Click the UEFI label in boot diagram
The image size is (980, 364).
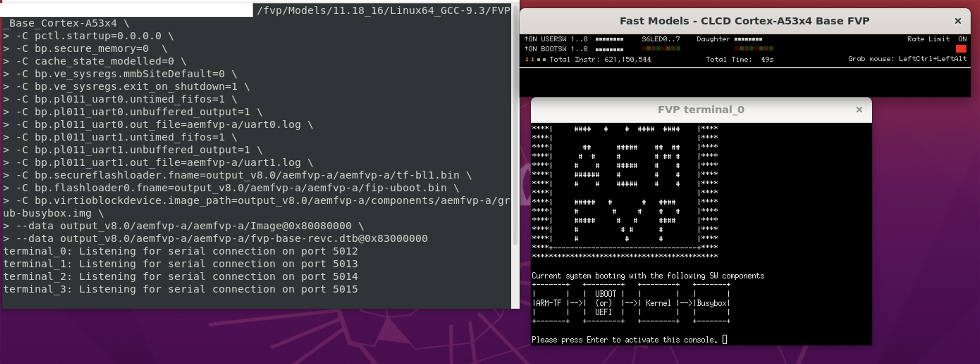click(603, 312)
